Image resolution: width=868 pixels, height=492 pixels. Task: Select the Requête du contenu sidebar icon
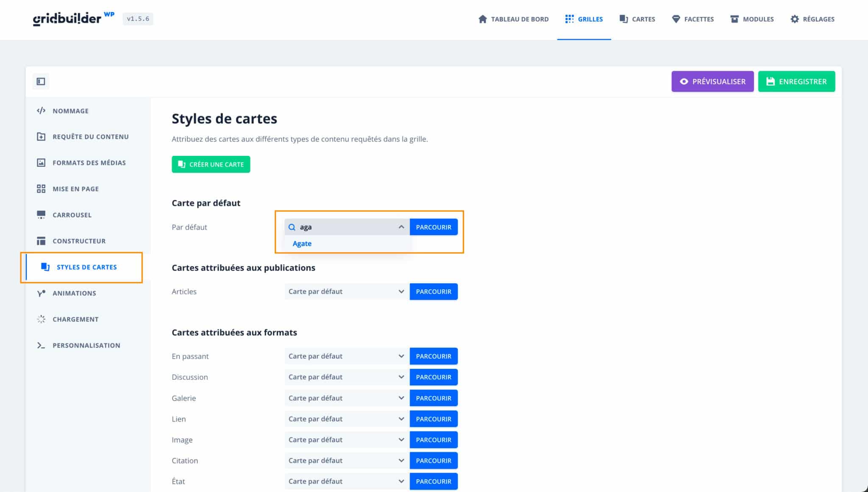[41, 136]
